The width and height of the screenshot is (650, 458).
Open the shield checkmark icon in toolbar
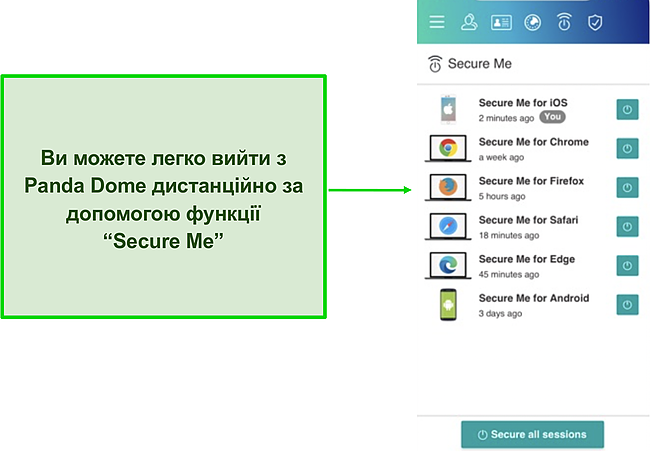pos(595,22)
